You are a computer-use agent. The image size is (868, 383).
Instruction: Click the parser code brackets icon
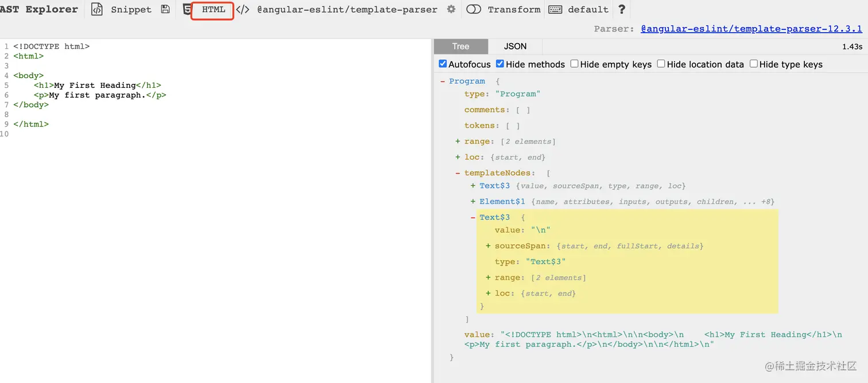pyautogui.click(x=243, y=9)
